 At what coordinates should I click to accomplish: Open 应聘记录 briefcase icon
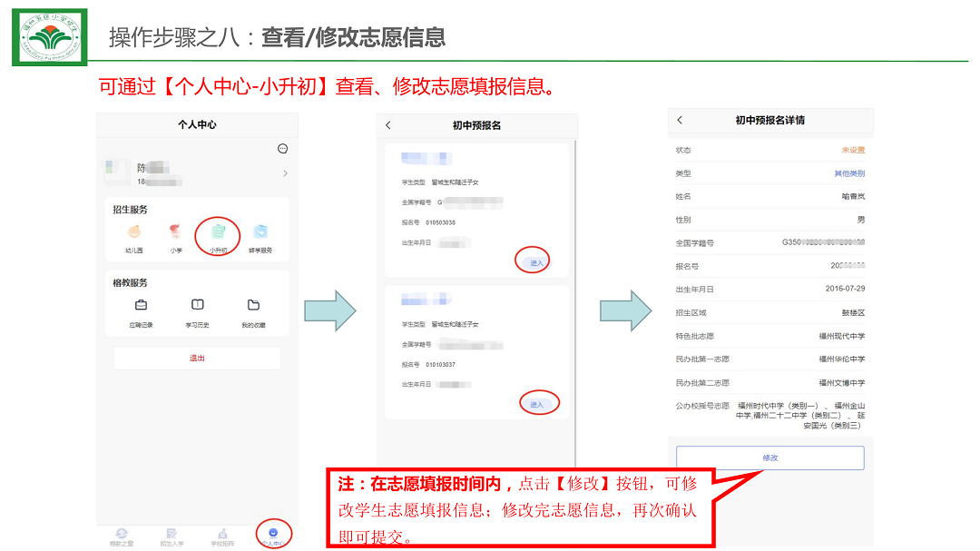pyautogui.click(x=142, y=306)
